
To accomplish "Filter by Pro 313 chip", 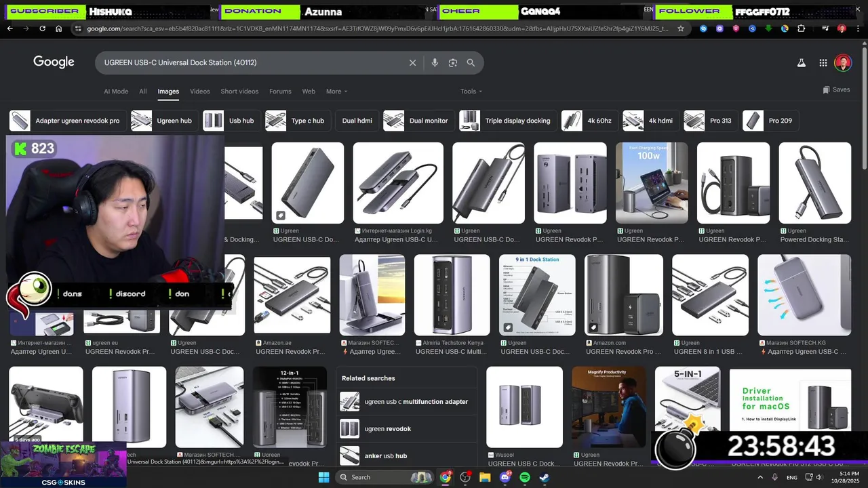I will (711, 121).
